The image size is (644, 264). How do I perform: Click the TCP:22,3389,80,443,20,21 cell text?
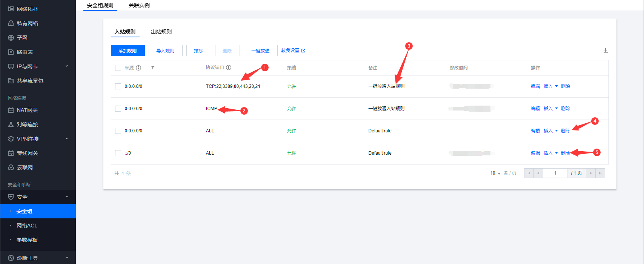point(233,86)
